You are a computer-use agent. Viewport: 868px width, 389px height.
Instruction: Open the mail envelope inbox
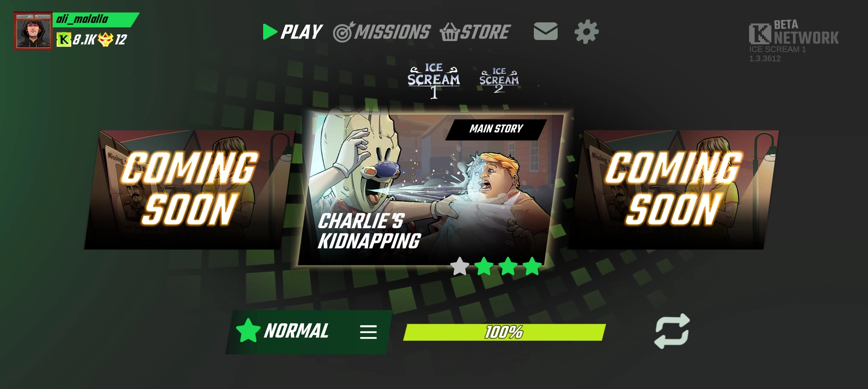[x=545, y=31]
